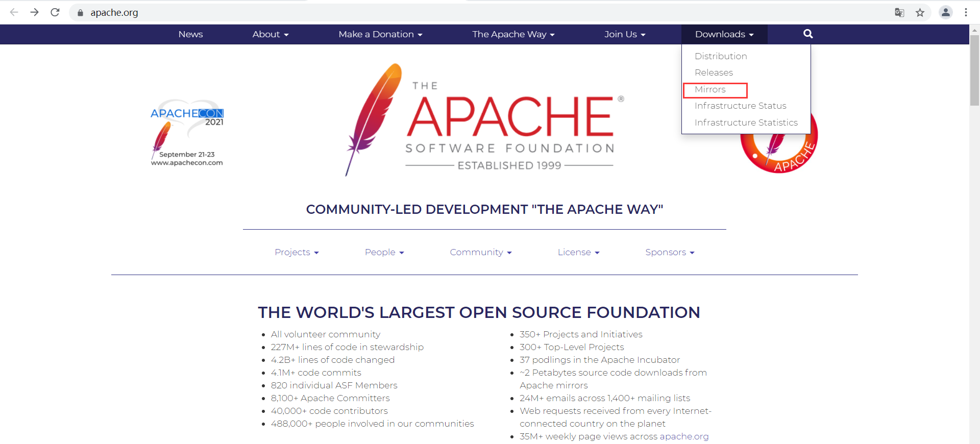Click the site search magnifier icon
The image size is (980, 444).
808,34
